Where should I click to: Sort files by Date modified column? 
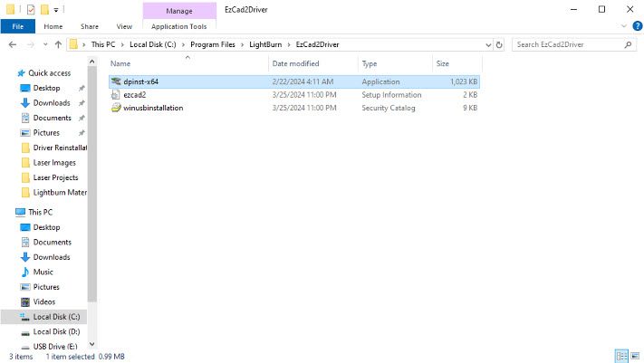295,63
